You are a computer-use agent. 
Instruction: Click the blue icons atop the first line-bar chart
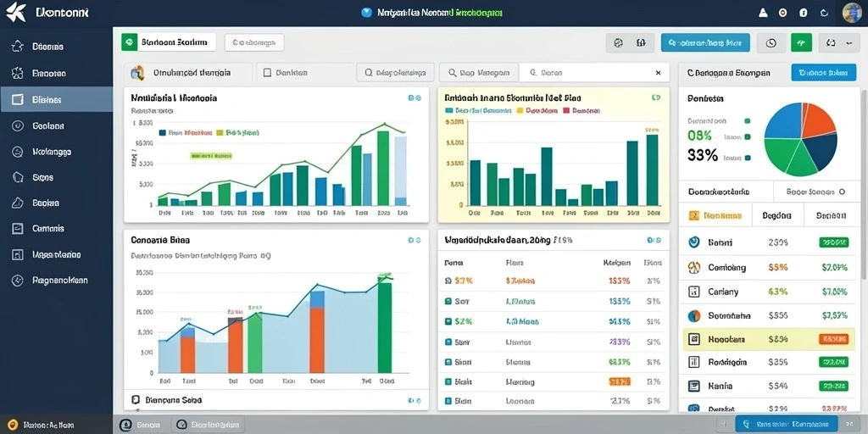(414, 98)
